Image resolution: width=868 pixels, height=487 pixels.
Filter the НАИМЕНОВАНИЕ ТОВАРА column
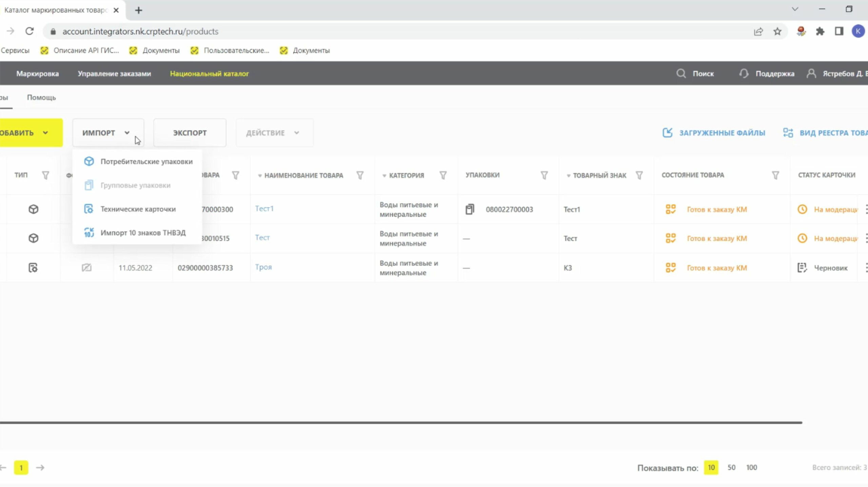tap(360, 175)
